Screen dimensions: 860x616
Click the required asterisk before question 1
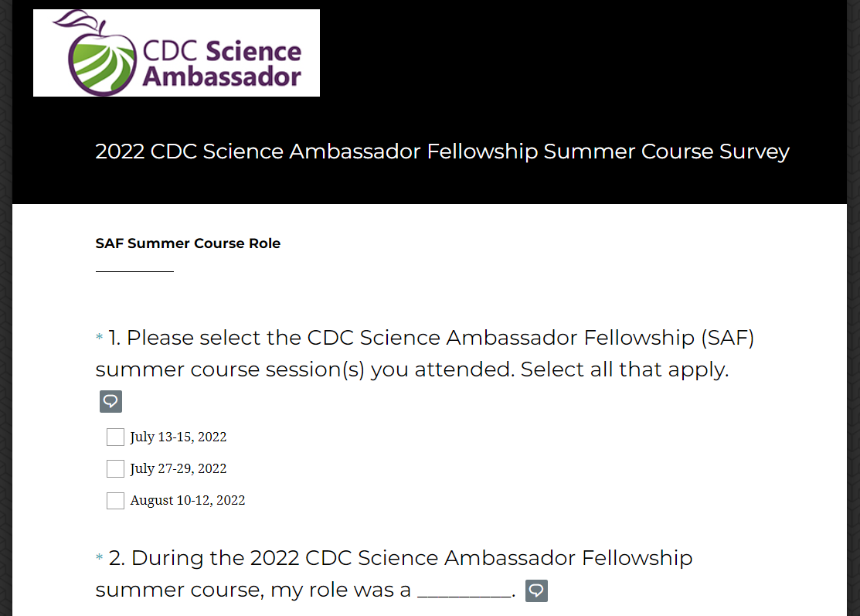[99, 339]
